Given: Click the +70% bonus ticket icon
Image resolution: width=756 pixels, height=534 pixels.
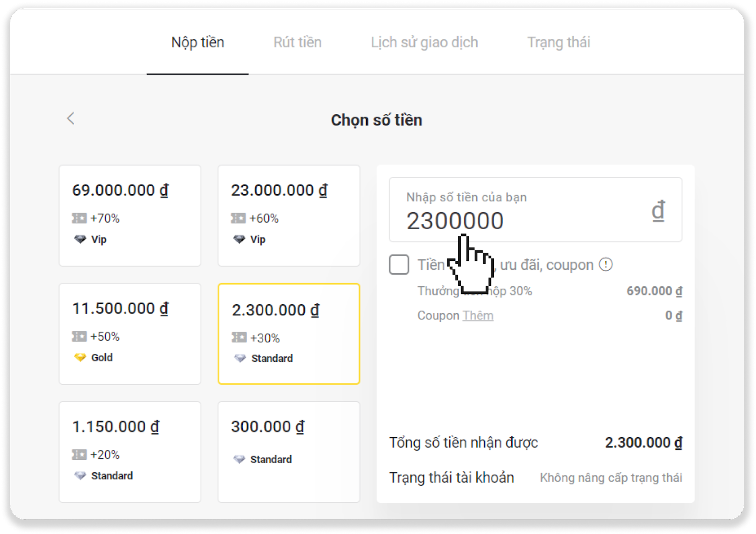Looking at the screenshot, I should [x=79, y=218].
